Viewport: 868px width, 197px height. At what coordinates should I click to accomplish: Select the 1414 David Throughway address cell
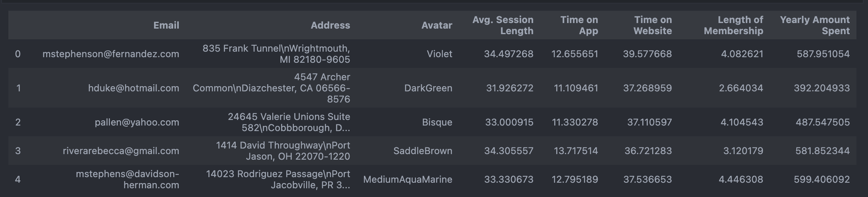click(x=283, y=151)
